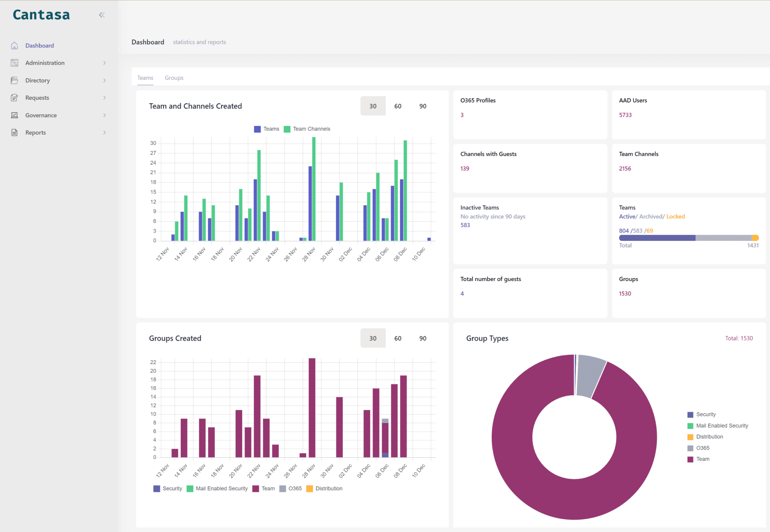Select the Teams tab

(x=145, y=78)
